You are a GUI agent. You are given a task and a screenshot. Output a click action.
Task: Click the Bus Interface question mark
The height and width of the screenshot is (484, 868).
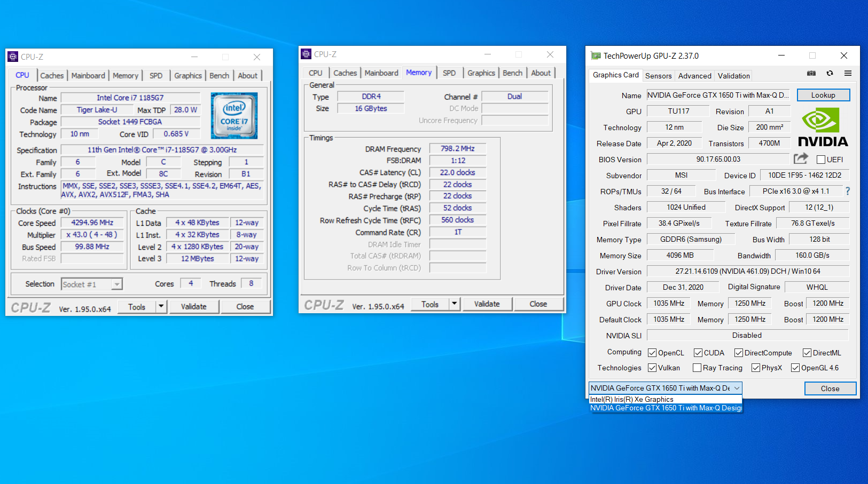[x=848, y=191]
